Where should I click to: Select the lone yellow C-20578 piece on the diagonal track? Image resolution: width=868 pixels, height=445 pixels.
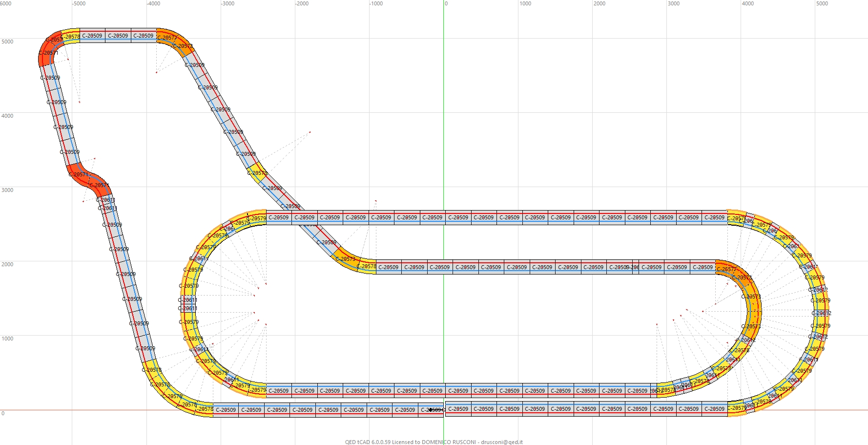(257, 172)
